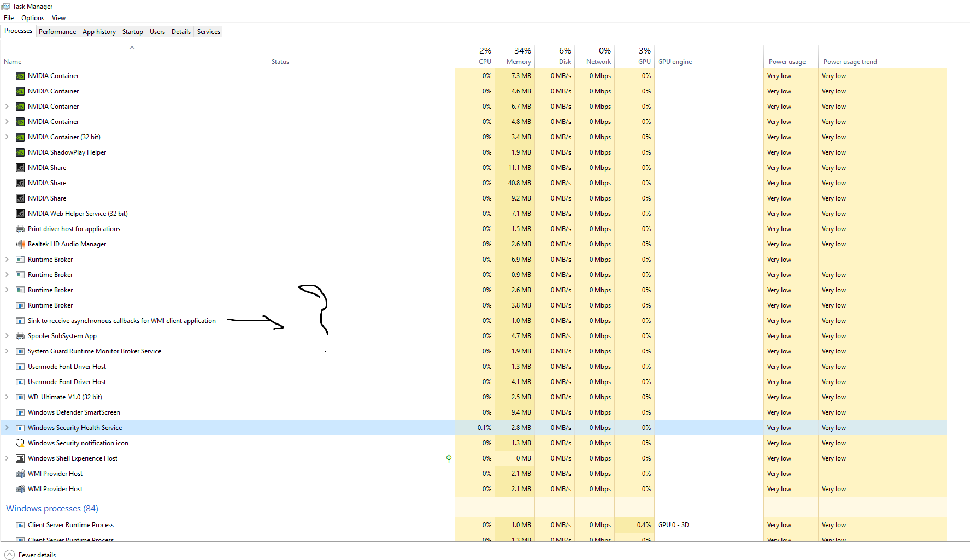Click the green leaf suspended status icon

pos(449,458)
